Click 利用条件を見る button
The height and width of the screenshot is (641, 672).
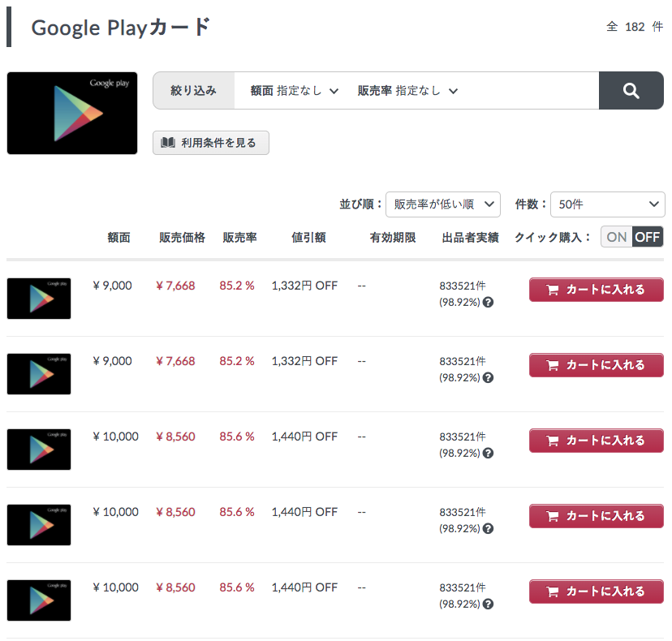click(211, 143)
